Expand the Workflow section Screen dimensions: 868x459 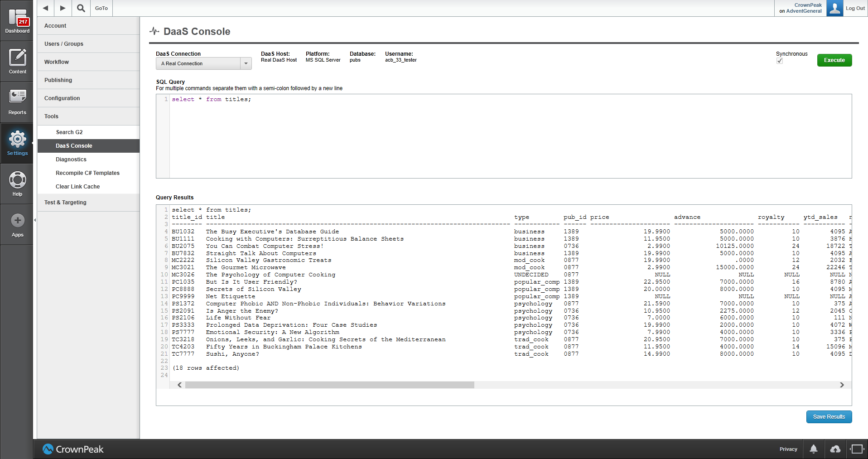[88, 62]
